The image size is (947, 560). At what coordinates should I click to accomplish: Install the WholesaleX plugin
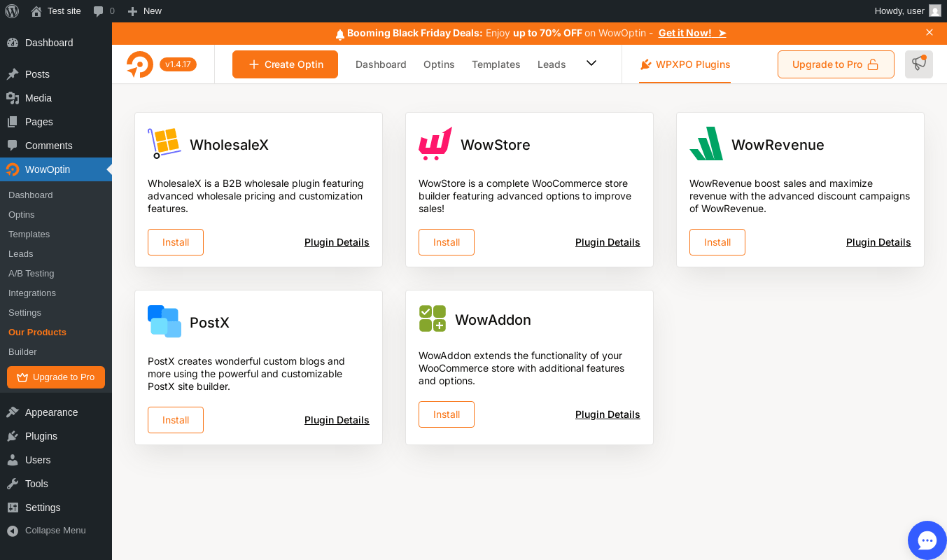pyautogui.click(x=176, y=242)
